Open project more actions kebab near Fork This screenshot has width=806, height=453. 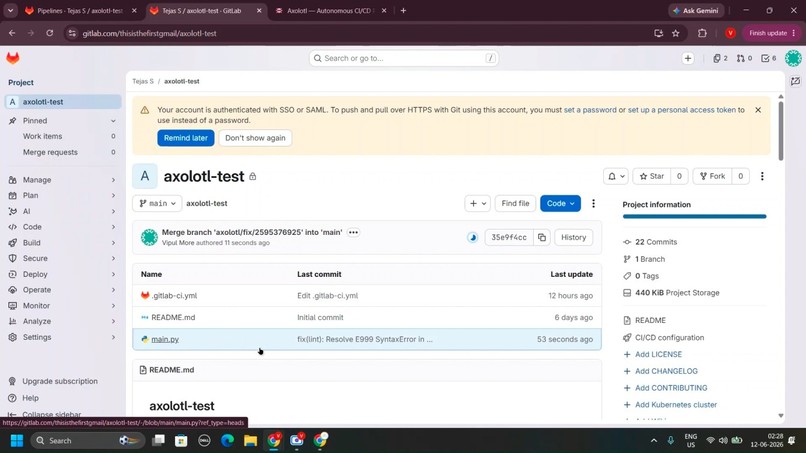pyautogui.click(x=762, y=176)
